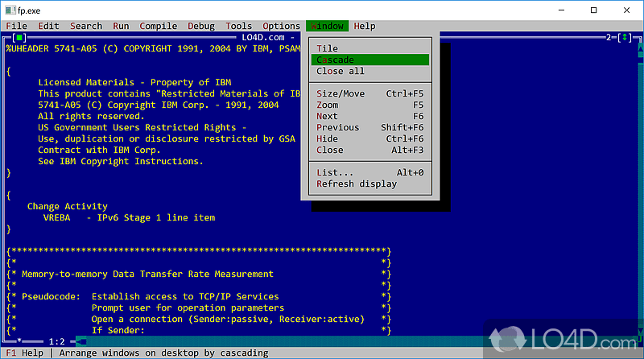Click the Open a connection line
644x359 pixels.
point(228,320)
